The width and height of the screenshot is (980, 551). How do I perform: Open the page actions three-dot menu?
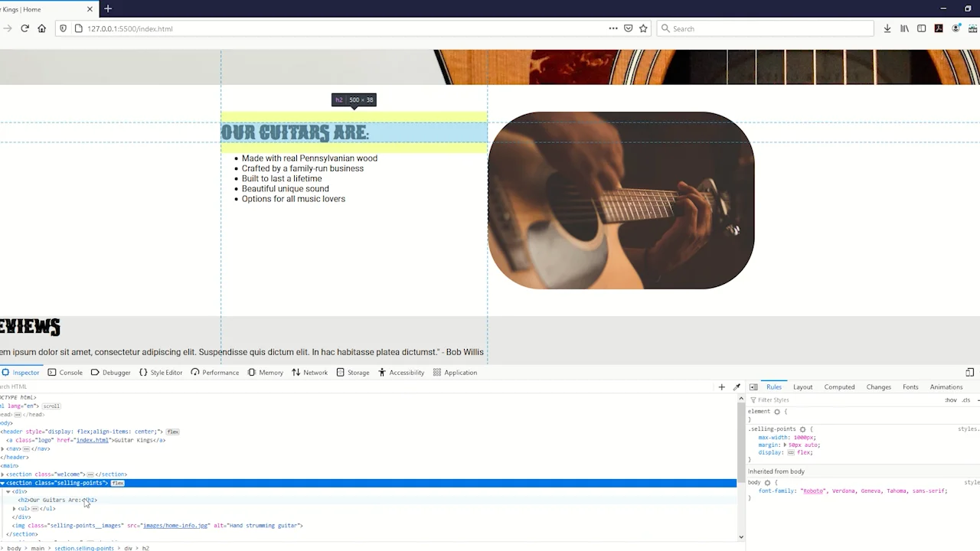(x=613, y=28)
